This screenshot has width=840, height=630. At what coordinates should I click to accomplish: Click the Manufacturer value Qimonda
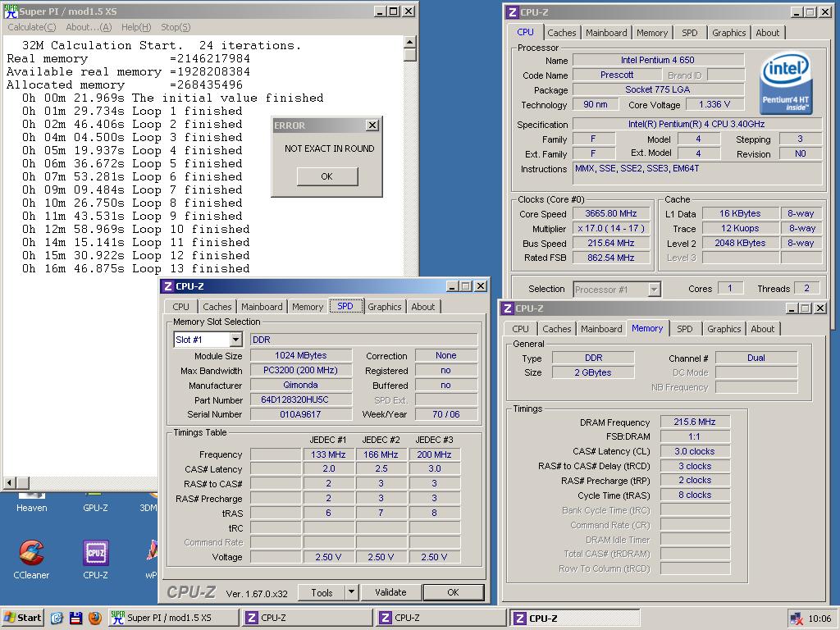[x=301, y=385]
